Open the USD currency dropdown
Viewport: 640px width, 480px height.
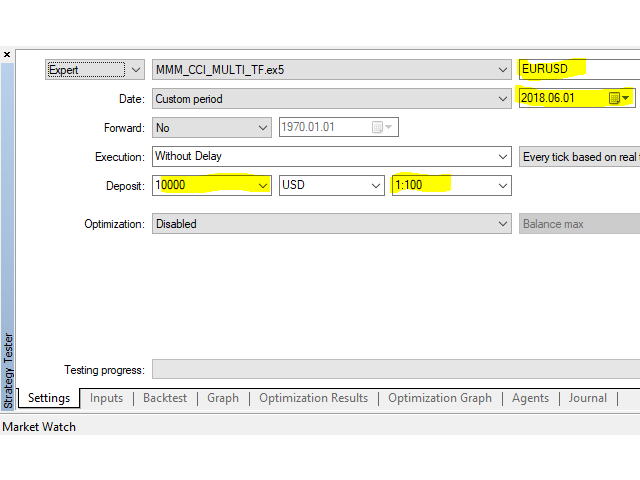click(x=376, y=186)
